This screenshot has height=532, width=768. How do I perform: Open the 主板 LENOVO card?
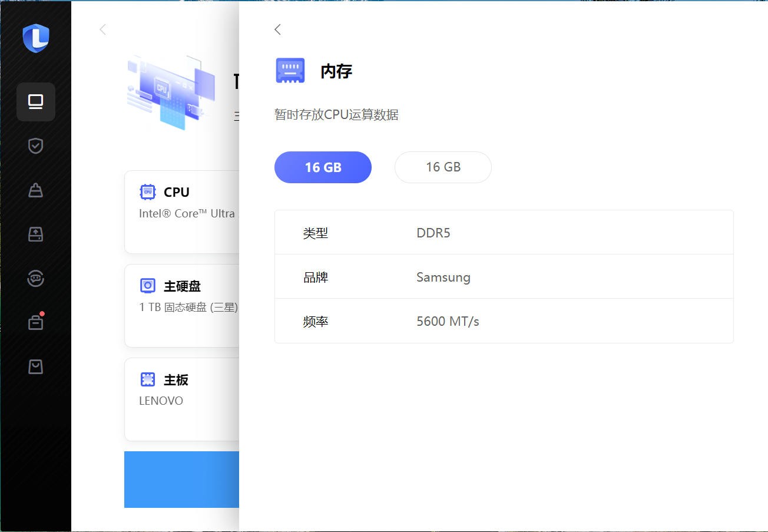tap(183, 399)
